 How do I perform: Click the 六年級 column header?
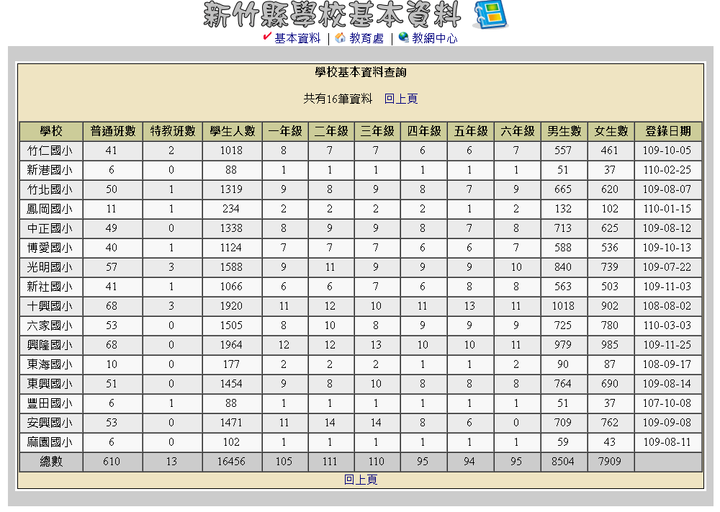point(518,131)
